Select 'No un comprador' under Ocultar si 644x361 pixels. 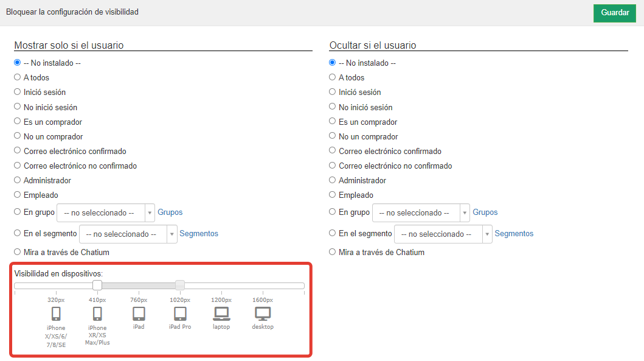(x=332, y=136)
